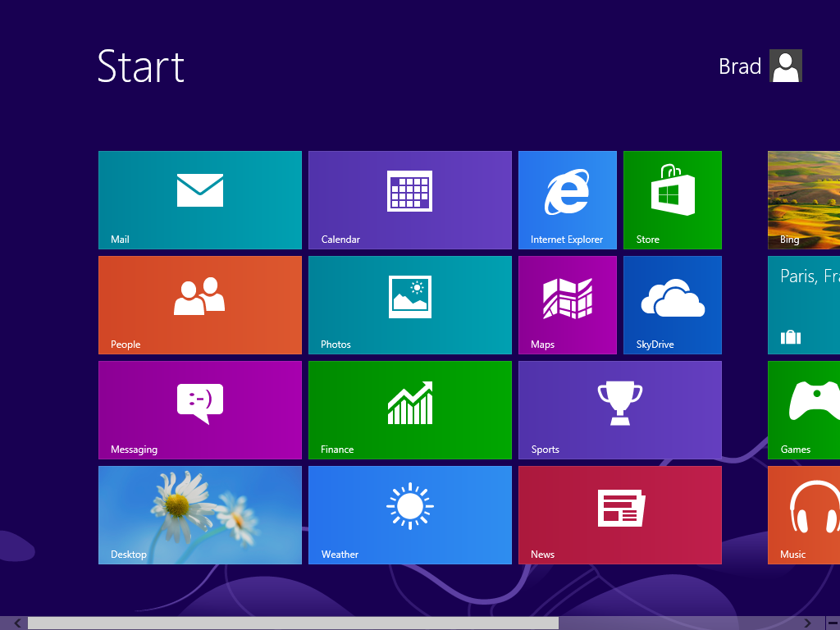Click the Start heading text
Image resolution: width=840 pixels, height=630 pixels.
(141, 66)
